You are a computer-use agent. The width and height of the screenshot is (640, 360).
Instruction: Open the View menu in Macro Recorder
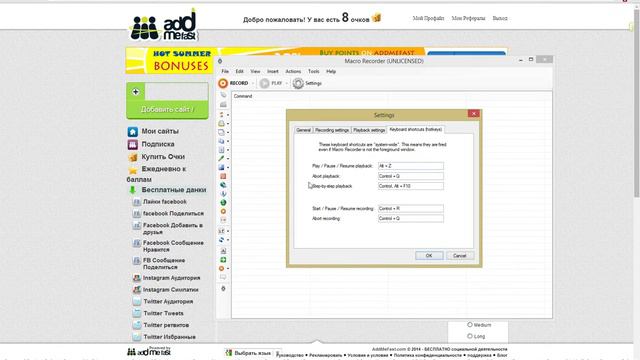click(255, 71)
